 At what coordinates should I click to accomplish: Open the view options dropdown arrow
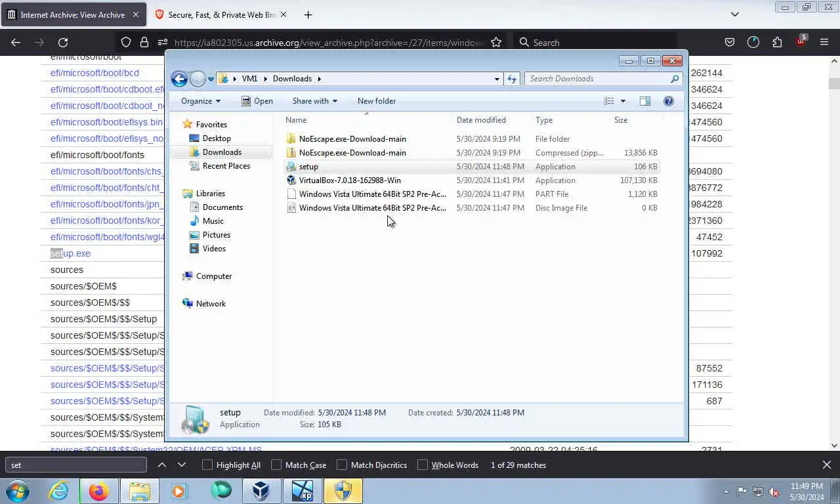[623, 101]
